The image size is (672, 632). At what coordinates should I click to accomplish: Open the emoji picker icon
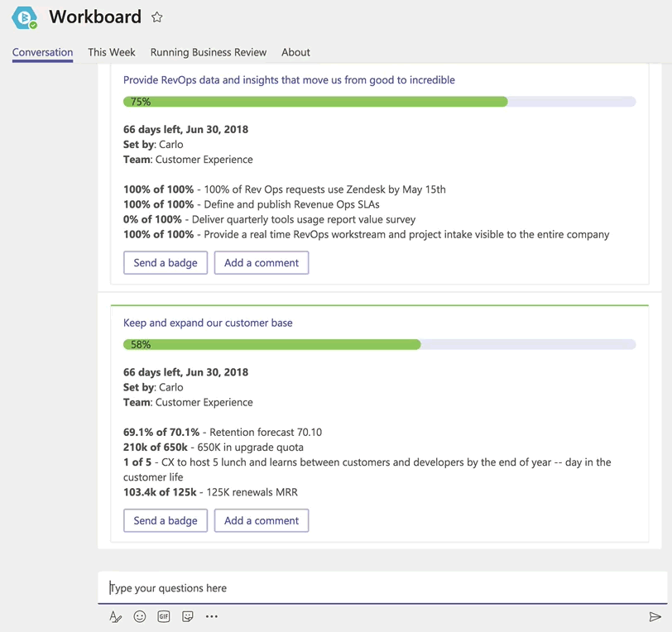[x=140, y=616]
